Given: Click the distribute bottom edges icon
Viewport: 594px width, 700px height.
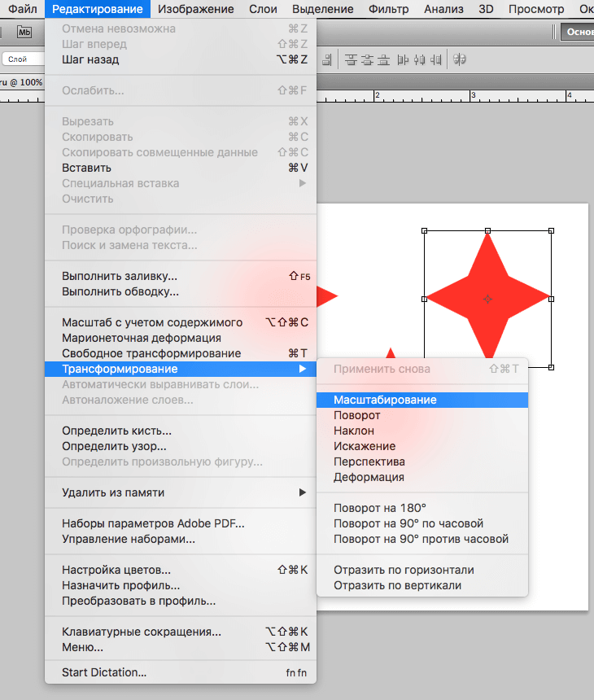Looking at the screenshot, I should (383, 59).
